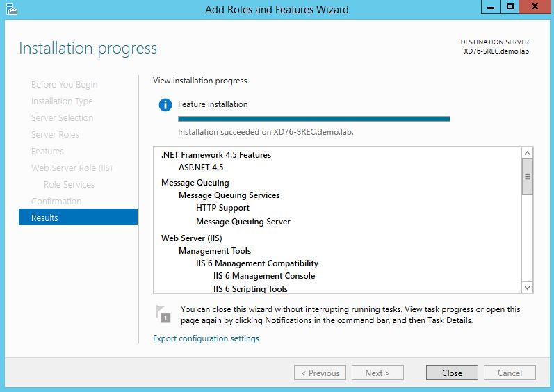Image resolution: width=554 pixels, height=392 pixels.
Task: Select IIS 6 Management Console item
Action: tap(263, 276)
